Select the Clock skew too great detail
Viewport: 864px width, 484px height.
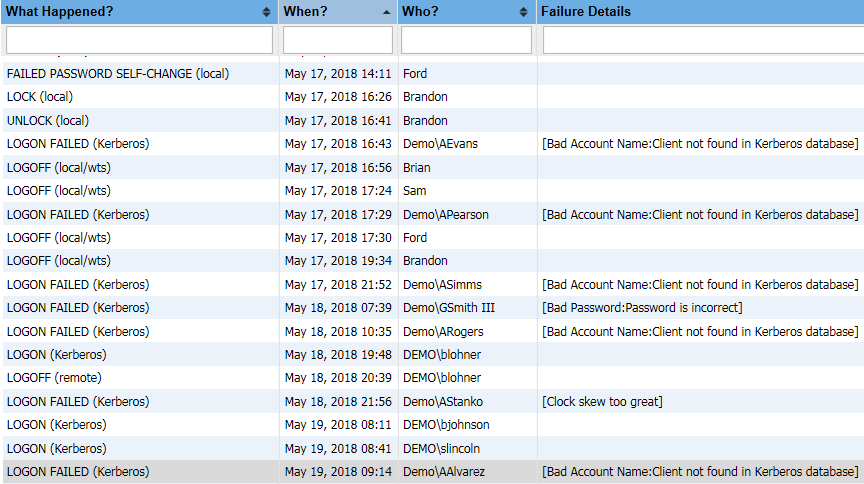pyautogui.click(x=602, y=401)
